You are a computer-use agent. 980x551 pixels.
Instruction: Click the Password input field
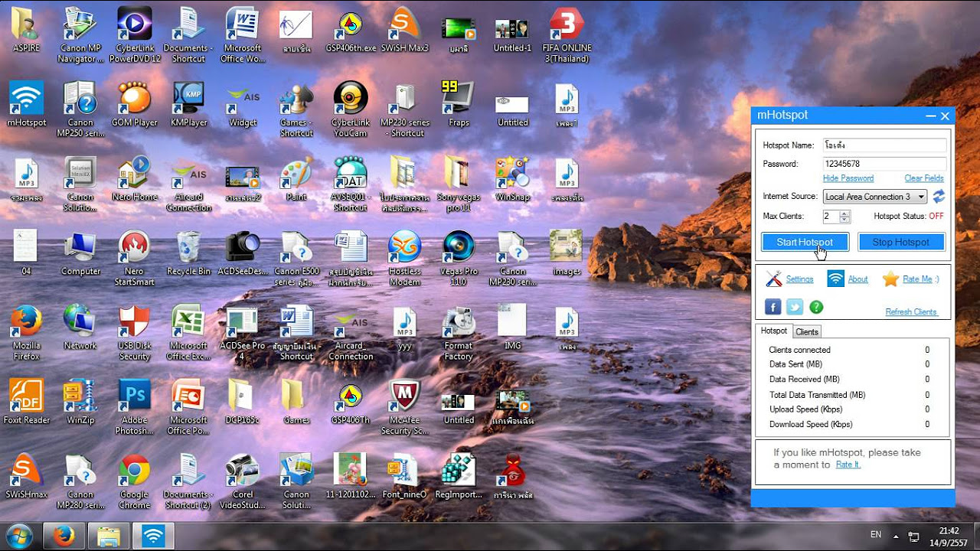(884, 164)
